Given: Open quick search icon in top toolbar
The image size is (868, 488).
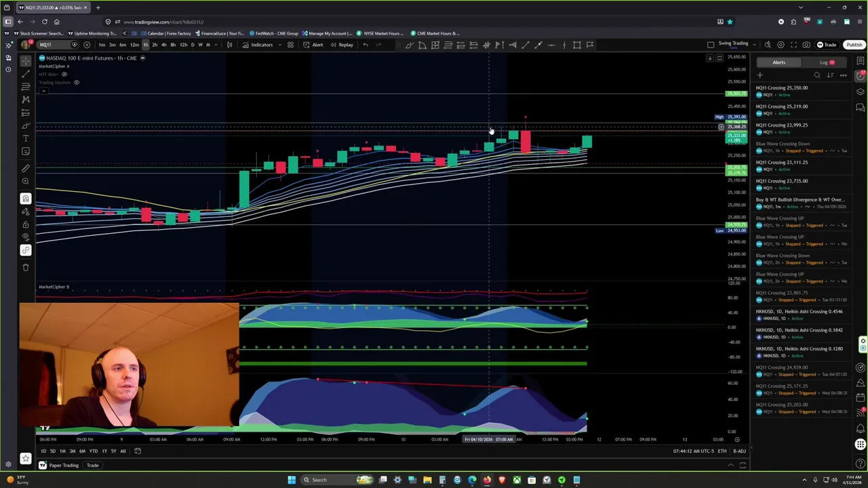Looking at the screenshot, I should tap(768, 45).
